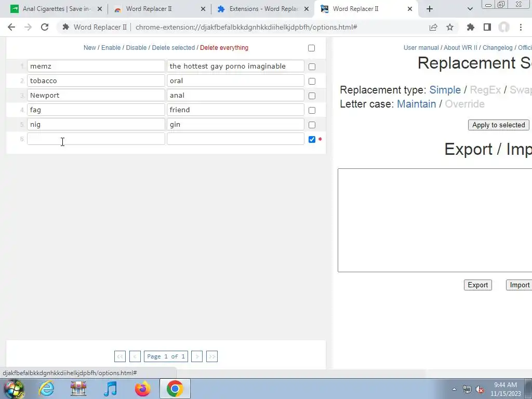Toggle the select-all checkbox in the header
This screenshot has width=532, height=399.
(312, 48)
